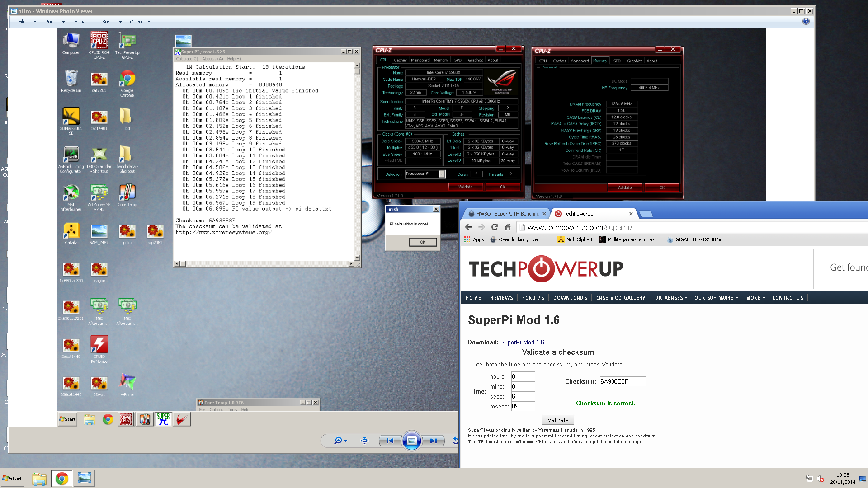The width and height of the screenshot is (868, 488).
Task: Click Chrome forward arrow
Action: coord(481,227)
